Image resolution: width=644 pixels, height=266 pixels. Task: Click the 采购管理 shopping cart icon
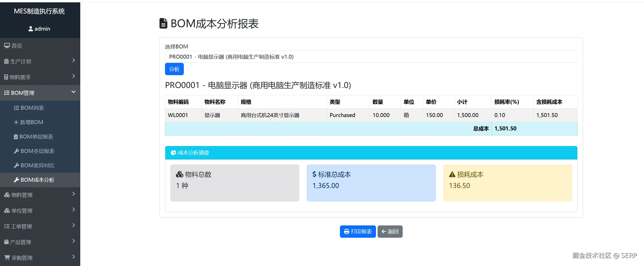7,258
